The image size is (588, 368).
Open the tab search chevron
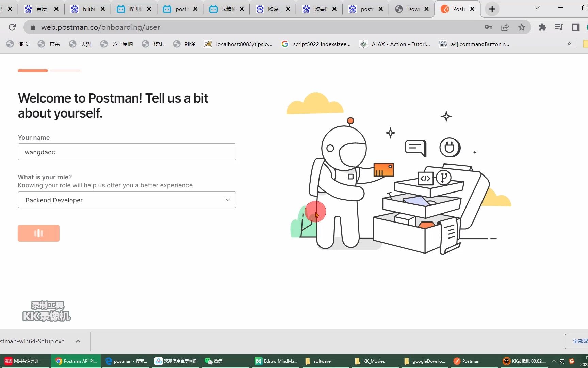pos(537,8)
